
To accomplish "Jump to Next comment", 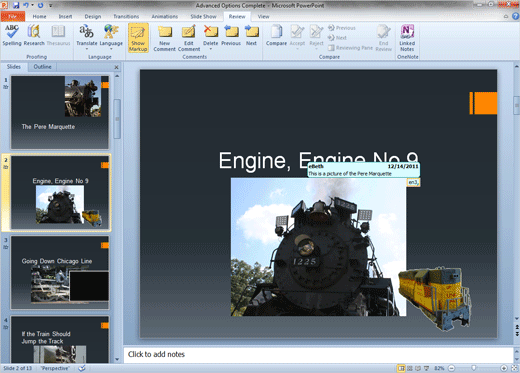I will click(251, 35).
